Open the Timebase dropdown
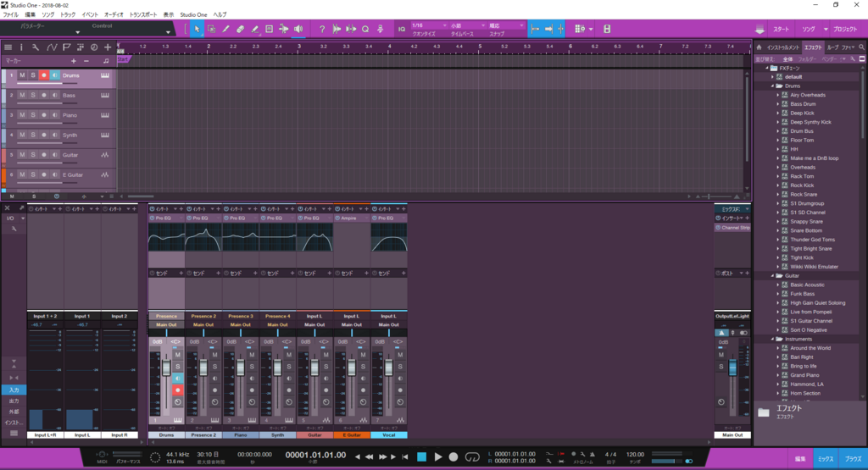The width and height of the screenshot is (868, 470). pos(467,25)
